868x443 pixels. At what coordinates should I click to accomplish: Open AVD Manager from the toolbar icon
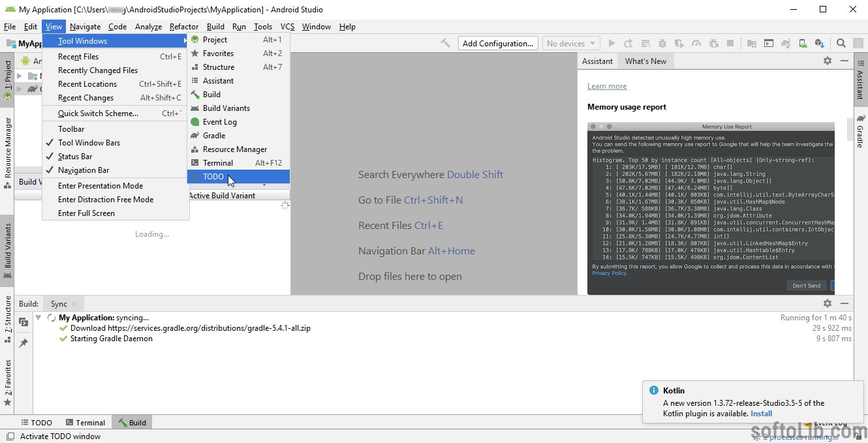pos(803,43)
